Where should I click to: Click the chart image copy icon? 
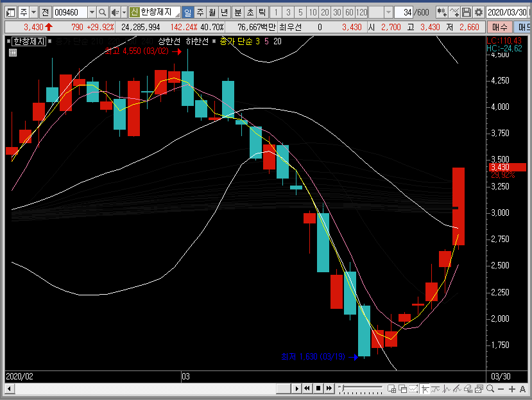click(x=479, y=389)
